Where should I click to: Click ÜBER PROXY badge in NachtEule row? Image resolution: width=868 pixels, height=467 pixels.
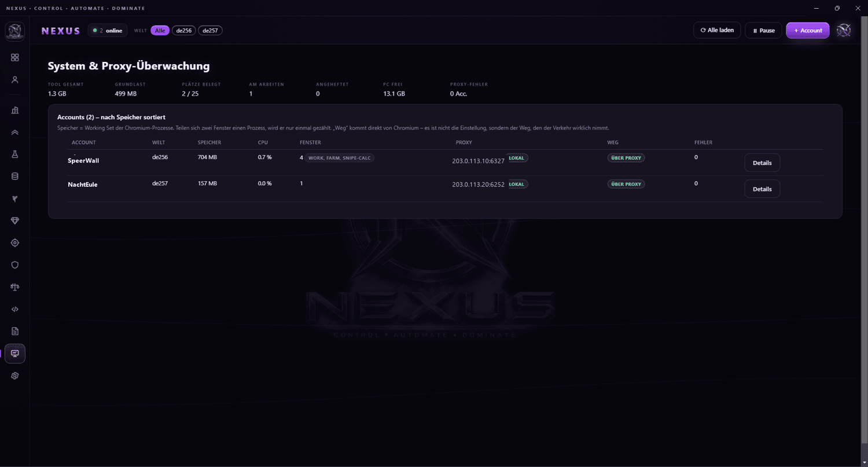(x=626, y=184)
